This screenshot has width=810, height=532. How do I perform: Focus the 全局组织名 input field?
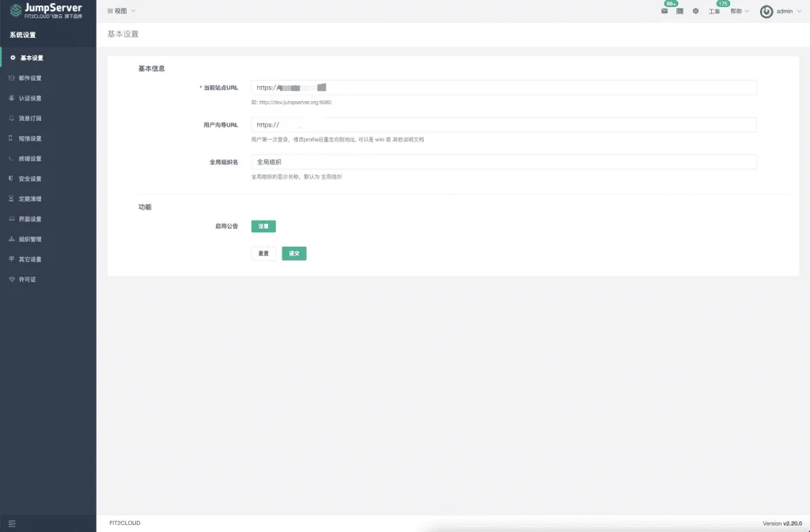click(x=504, y=162)
